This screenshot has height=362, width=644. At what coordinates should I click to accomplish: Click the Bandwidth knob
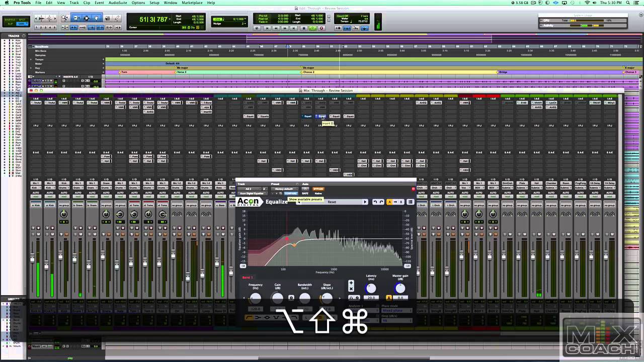[305, 298]
